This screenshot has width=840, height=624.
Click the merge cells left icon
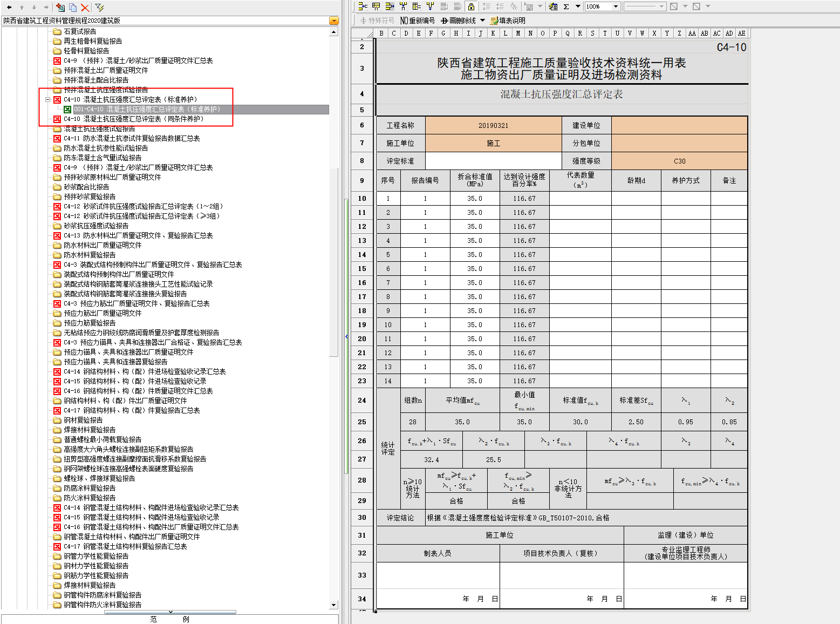click(x=363, y=6)
